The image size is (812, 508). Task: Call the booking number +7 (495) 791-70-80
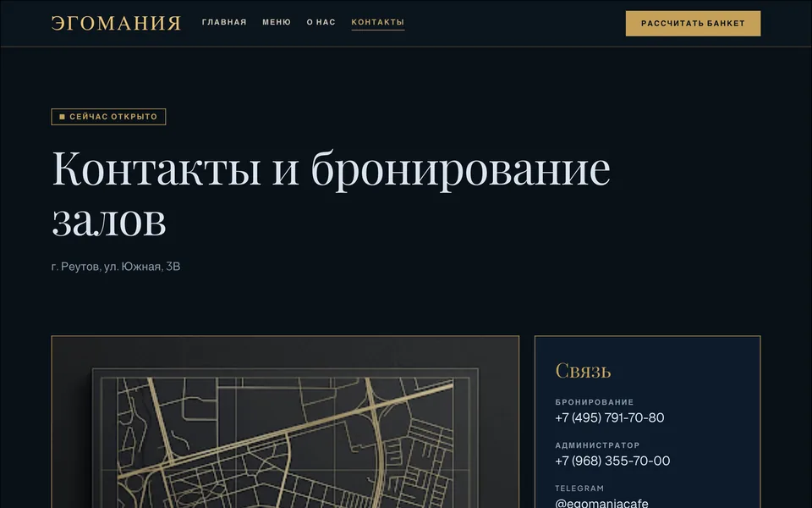(610, 417)
